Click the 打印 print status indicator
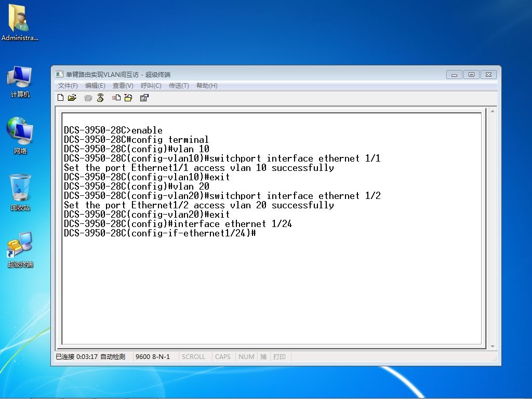This screenshot has height=399, width=532. pyautogui.click(x=279, y=356)
